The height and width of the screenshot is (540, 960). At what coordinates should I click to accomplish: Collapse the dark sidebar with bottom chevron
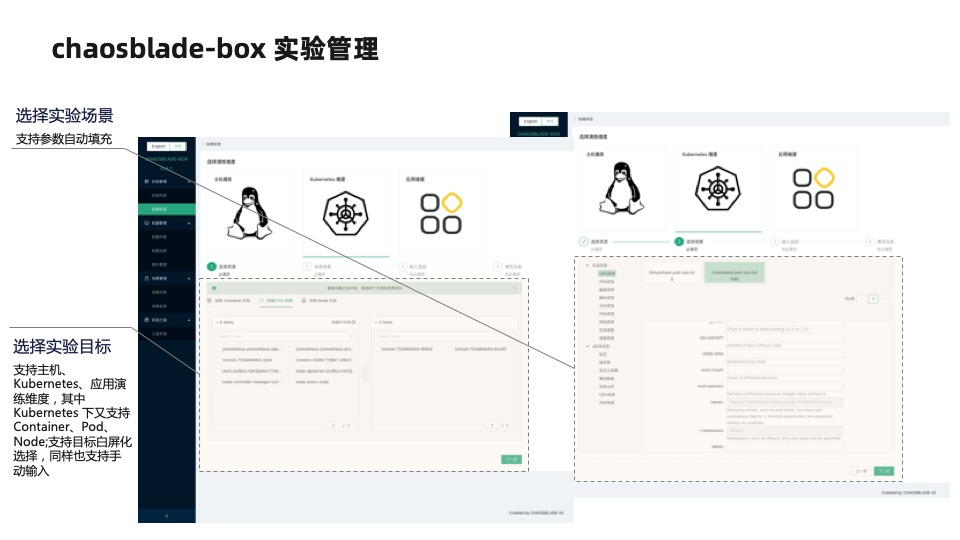(167, 516)
